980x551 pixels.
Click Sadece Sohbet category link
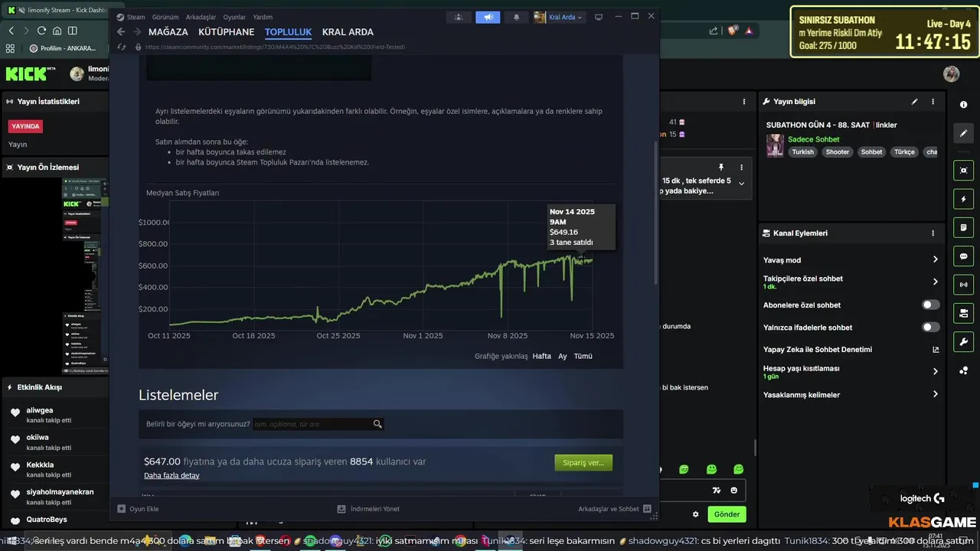point(814,139)
